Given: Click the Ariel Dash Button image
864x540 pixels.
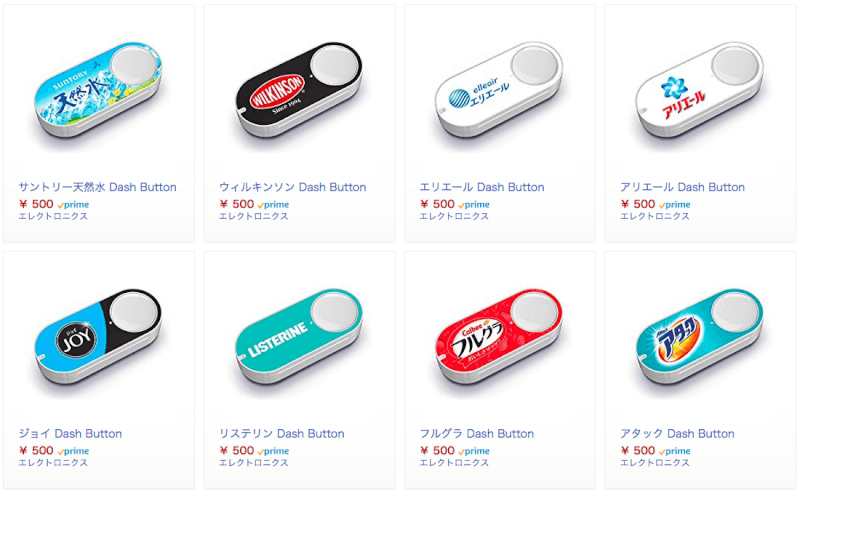Looking at the screenshot, I should click(700, 90).
